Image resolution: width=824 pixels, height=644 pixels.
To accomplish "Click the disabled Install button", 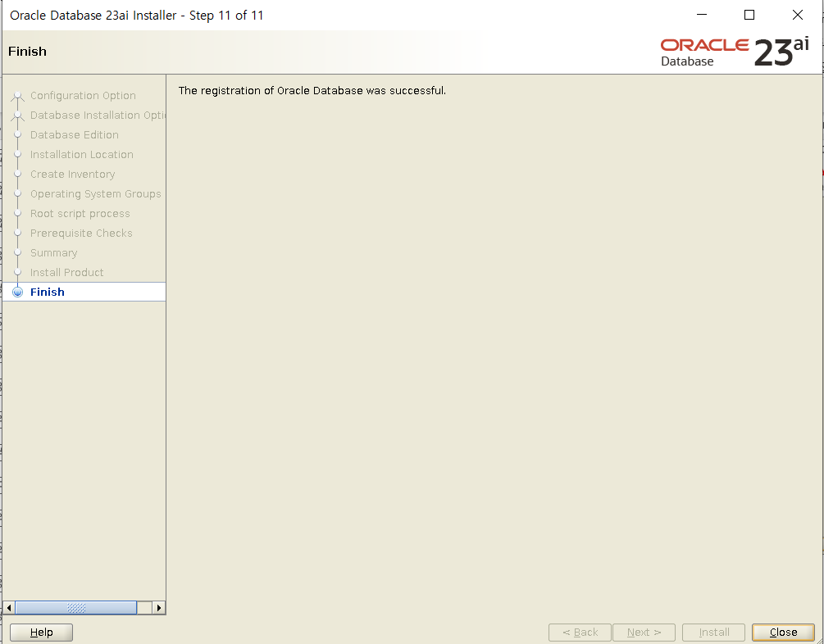I will coord(713,632).
